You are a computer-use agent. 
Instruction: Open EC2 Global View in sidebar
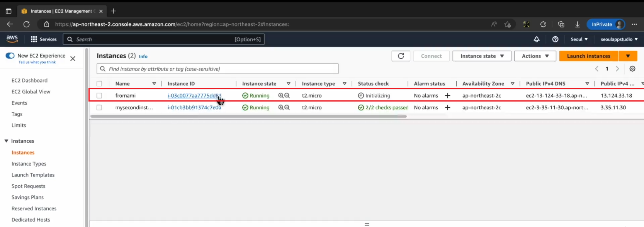pos(31,91)
